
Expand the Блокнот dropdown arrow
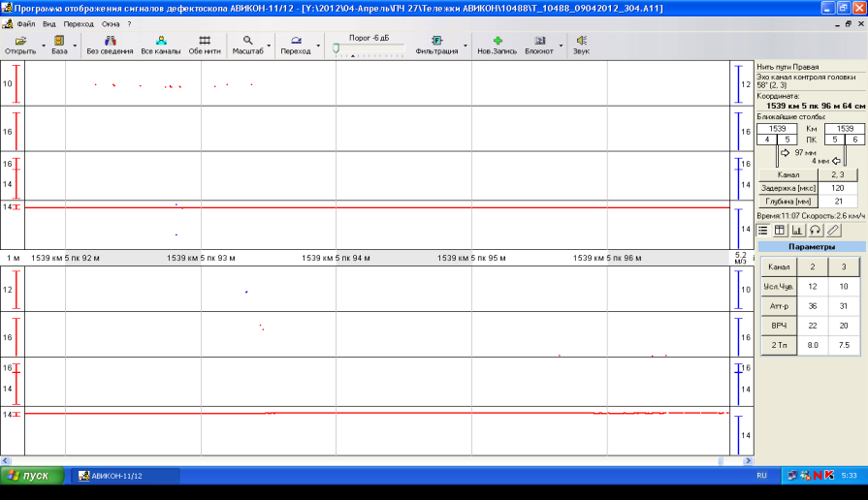coord(561,45)
